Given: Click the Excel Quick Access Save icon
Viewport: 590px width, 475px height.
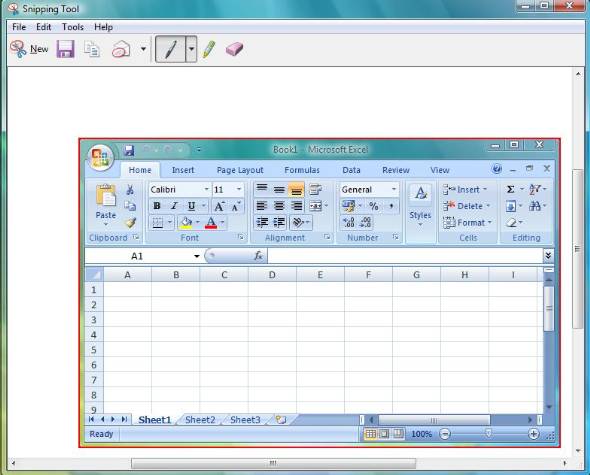Looking at the screenshot, I should pyautogui.click(x=129, y=150).
